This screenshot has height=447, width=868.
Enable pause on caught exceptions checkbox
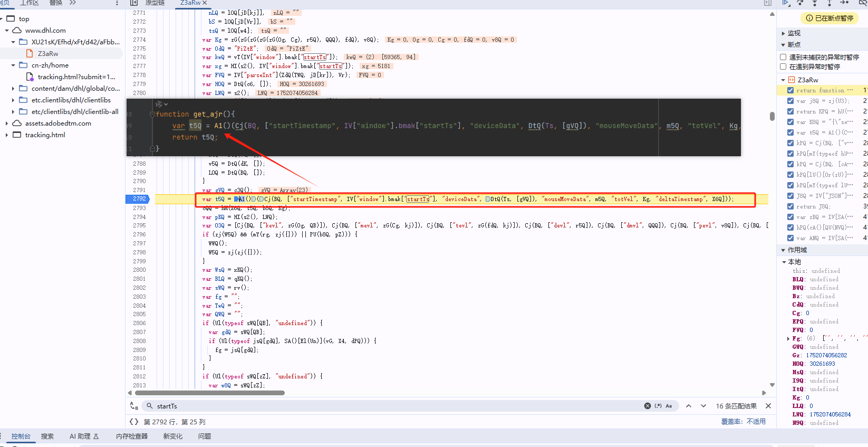pyautogui.click(x=783, y=66)
